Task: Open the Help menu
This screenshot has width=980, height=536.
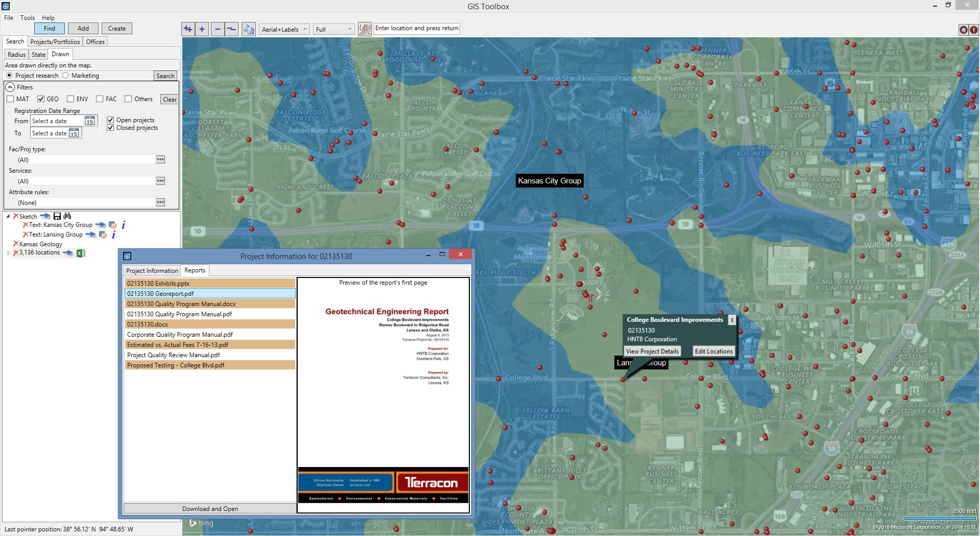Action: (x=48, y=18)
